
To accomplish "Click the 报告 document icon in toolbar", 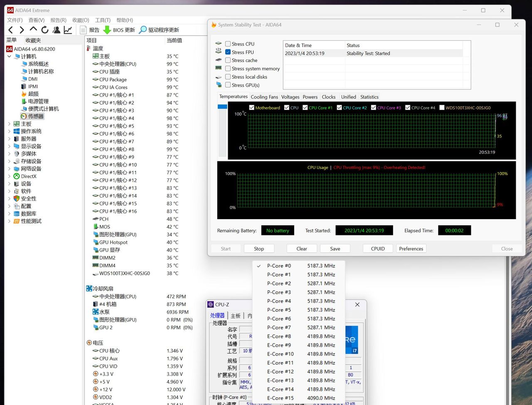I will click(83, 30).
